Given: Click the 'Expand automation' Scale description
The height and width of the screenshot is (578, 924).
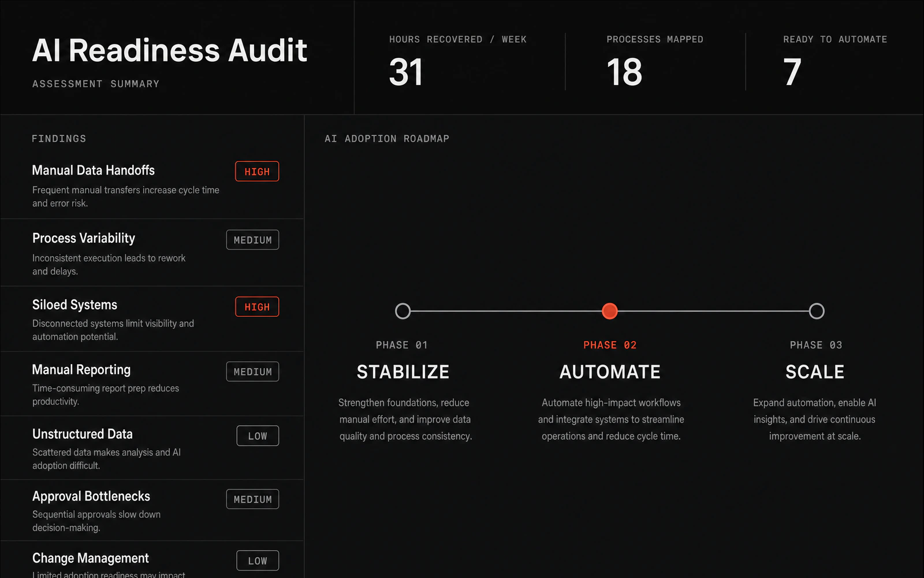Looking at the screenshot, I should point(814,420).
